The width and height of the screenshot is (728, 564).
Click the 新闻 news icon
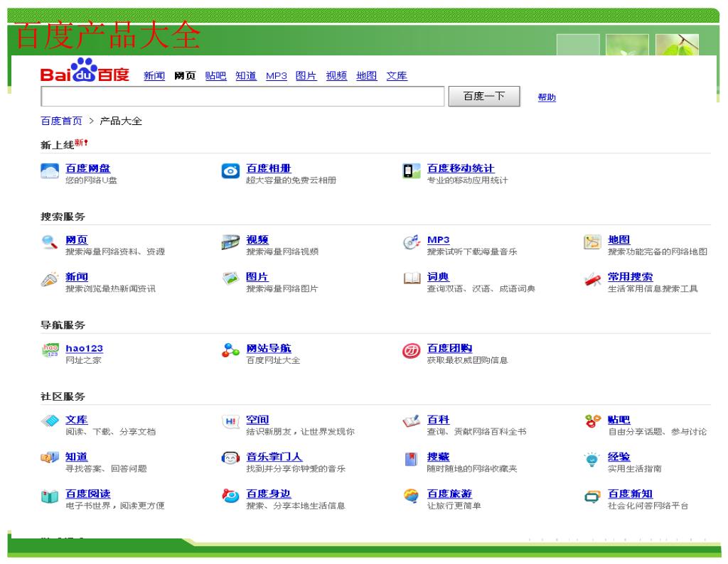pos(50,280)
